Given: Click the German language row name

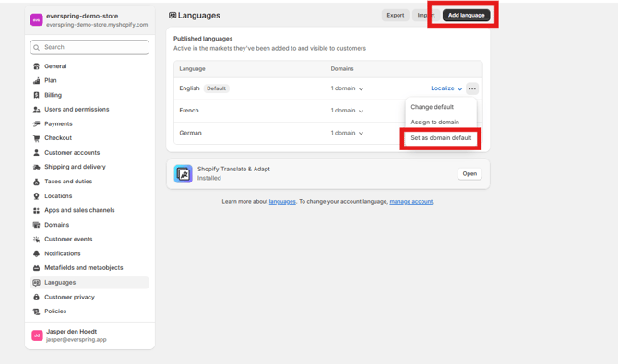Looking at the screenshot, I should [190, 133].
